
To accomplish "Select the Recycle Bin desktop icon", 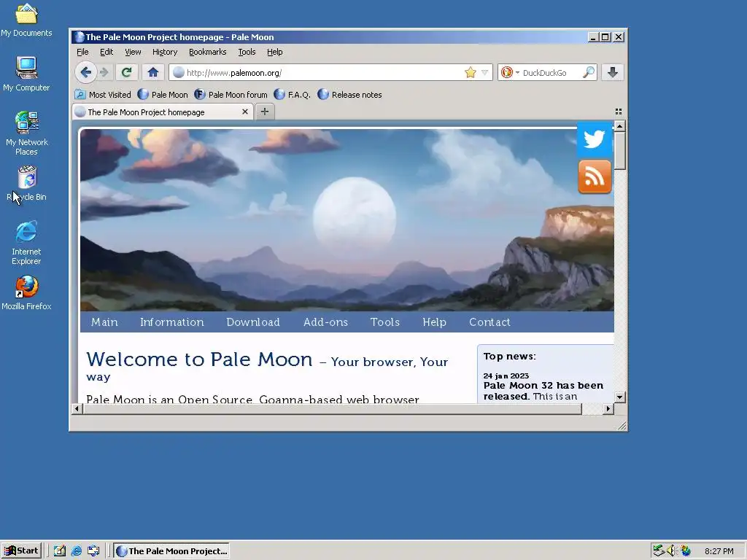I will tap(27, 183).
